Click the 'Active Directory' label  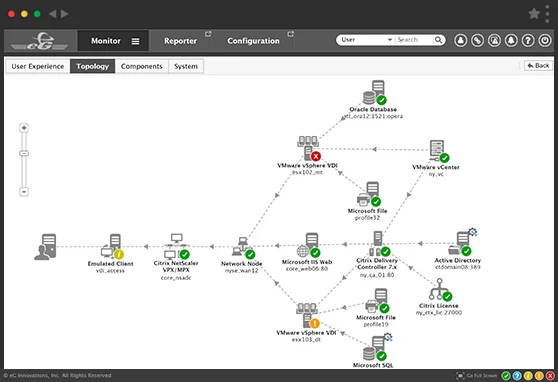pyautogui.click(x=458, y=260)
